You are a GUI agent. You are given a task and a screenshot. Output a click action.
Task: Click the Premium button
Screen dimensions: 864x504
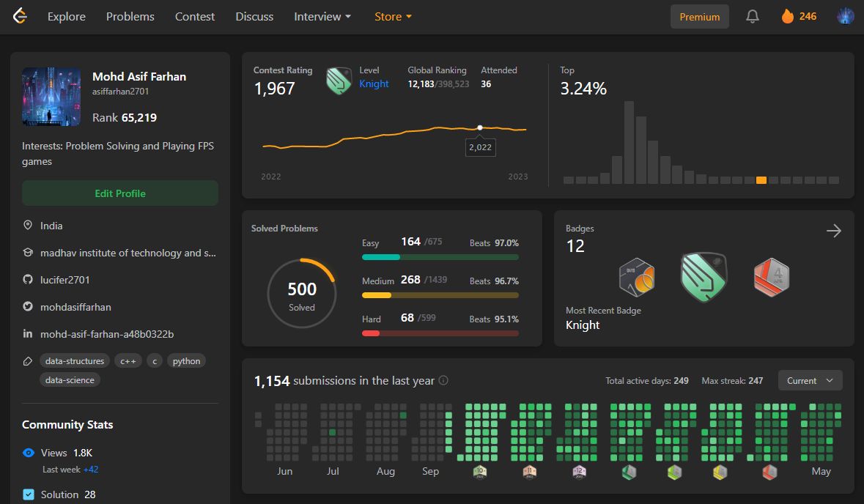(699, 17)
